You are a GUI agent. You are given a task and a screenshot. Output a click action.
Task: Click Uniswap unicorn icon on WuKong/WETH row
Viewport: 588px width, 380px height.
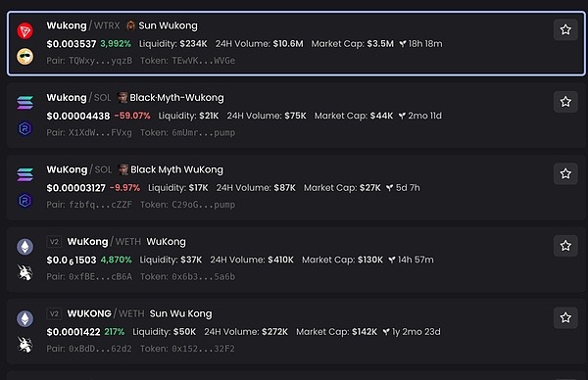click(x=25, y=272)
